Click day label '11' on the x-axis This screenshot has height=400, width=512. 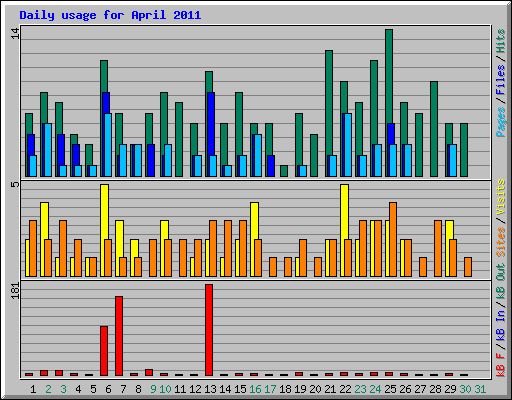click(x=180, y=389)
